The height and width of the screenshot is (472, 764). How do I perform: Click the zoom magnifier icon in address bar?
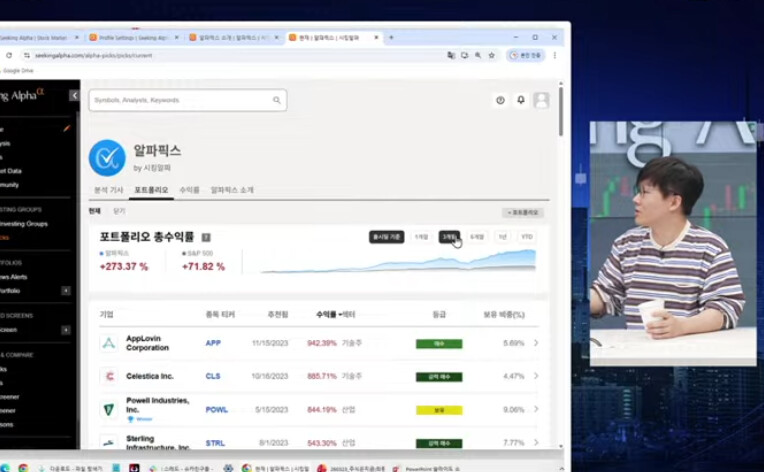[478, 56]
